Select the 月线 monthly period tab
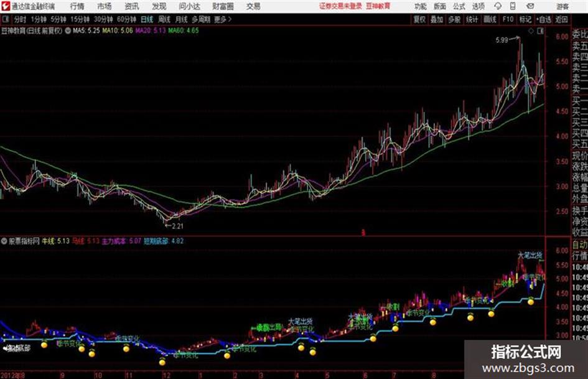This screenshot has height=379, width=588. click(x=182, y=19)
